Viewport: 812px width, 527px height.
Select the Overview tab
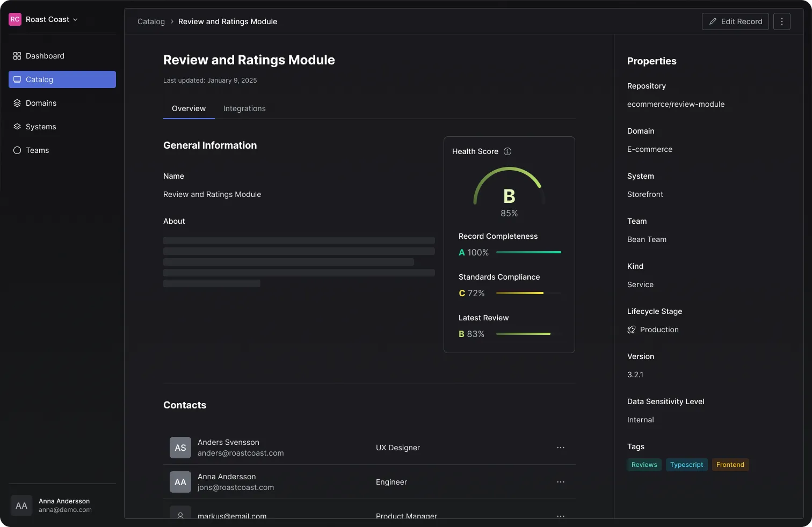pyautogui.click(x=189, y=108)
